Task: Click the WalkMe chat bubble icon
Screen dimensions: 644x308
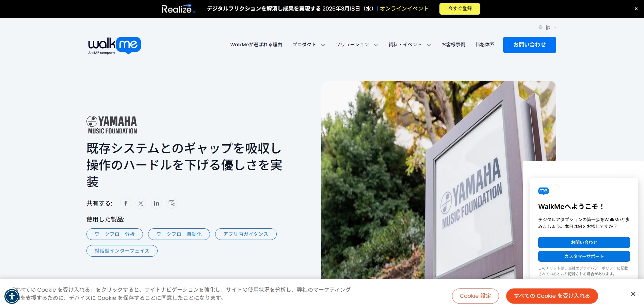Action: (544, 191)
